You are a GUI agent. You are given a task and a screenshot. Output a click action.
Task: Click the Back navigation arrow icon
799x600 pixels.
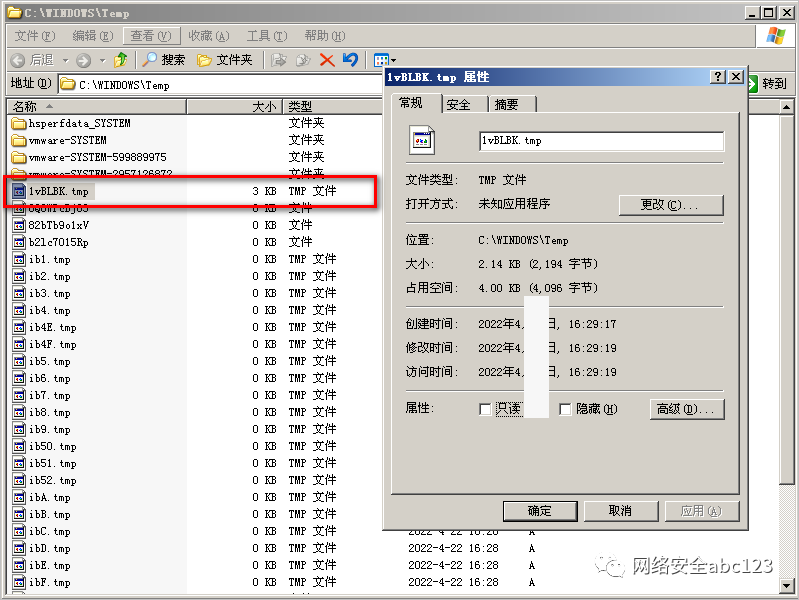pos(17,60)
